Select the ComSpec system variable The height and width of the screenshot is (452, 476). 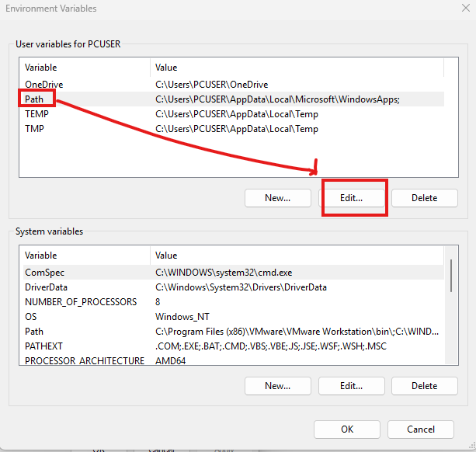click(x=45, y=273)
